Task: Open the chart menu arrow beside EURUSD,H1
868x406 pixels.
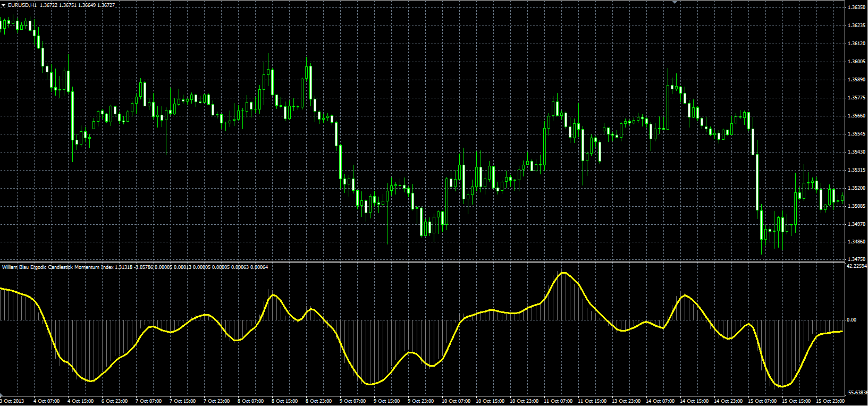Action: tap(4, 5)
